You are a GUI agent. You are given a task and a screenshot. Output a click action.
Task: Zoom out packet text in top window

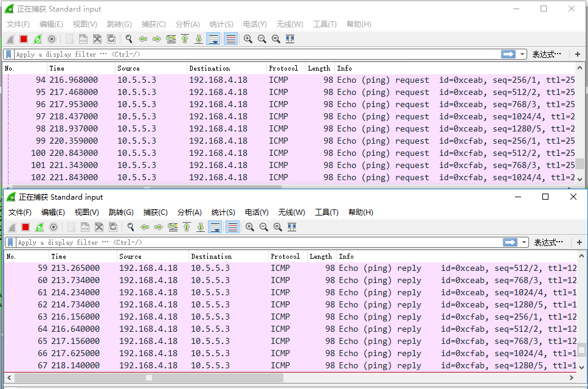tap(261, 39)
